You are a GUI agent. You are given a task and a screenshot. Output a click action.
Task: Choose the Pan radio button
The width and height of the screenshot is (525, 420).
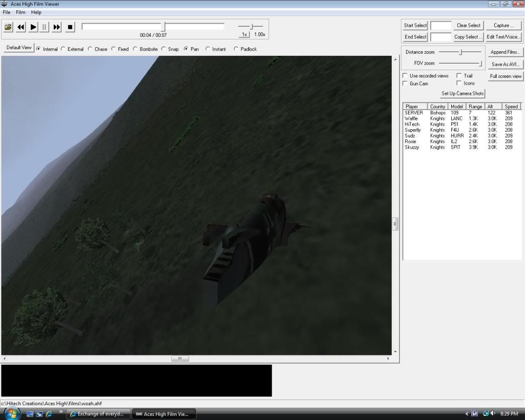tap(186, 49)
